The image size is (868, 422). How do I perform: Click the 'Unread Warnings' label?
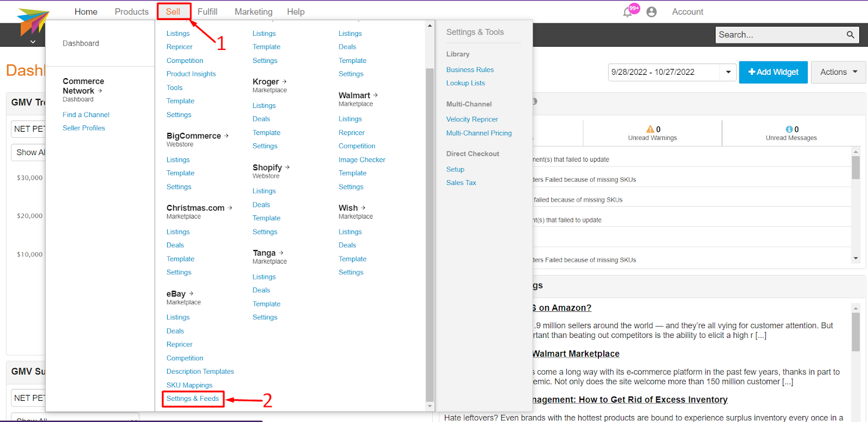tap(653, 138)
